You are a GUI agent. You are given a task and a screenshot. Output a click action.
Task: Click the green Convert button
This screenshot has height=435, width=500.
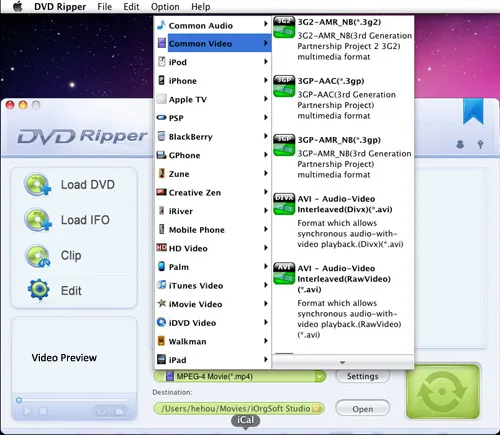[x=443, y=391]
